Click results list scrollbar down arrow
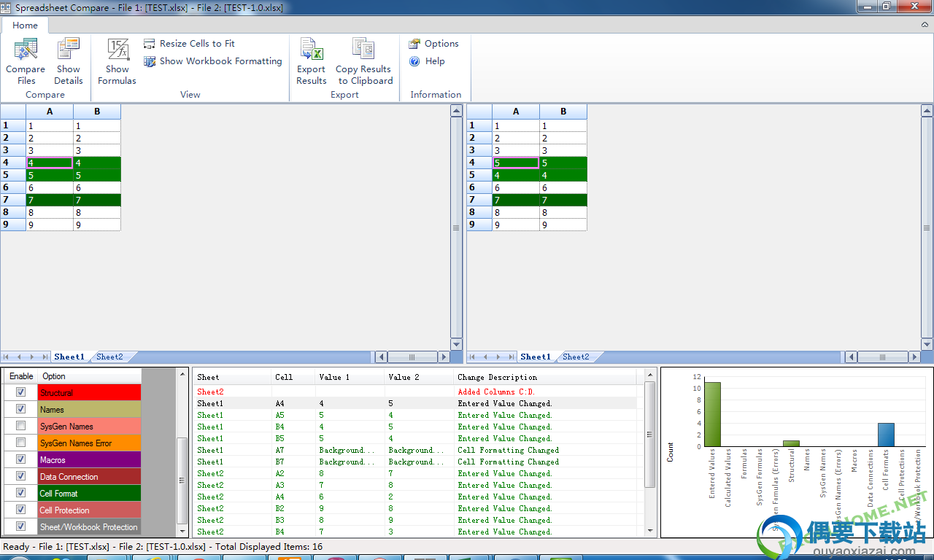This screenshot has height=560, width=934. [649, 532]
